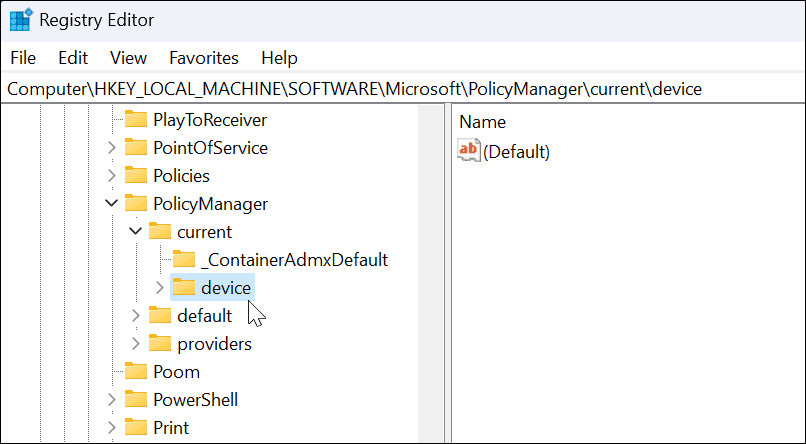Click the _ContainerAdmxDefault folder icon
This screenshot has width=806, height=444.
[184, 260]
